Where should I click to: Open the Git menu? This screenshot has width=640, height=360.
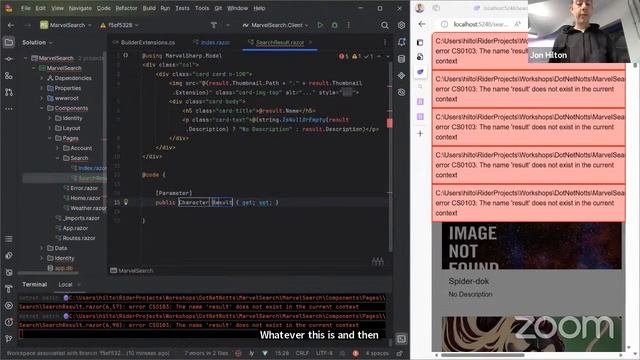[218, 8]
